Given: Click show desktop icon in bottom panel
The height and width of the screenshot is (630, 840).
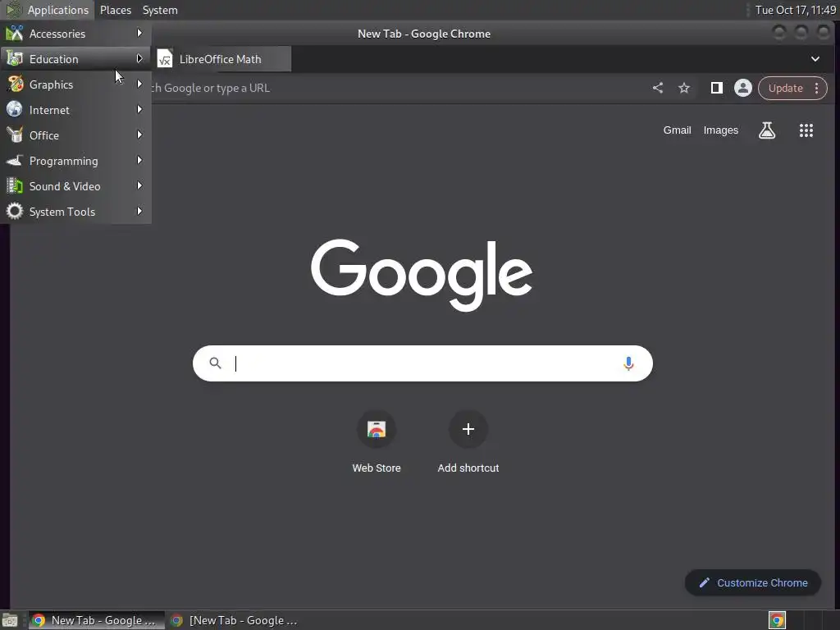Looking at the screenshot, I should tap(10, 620).
